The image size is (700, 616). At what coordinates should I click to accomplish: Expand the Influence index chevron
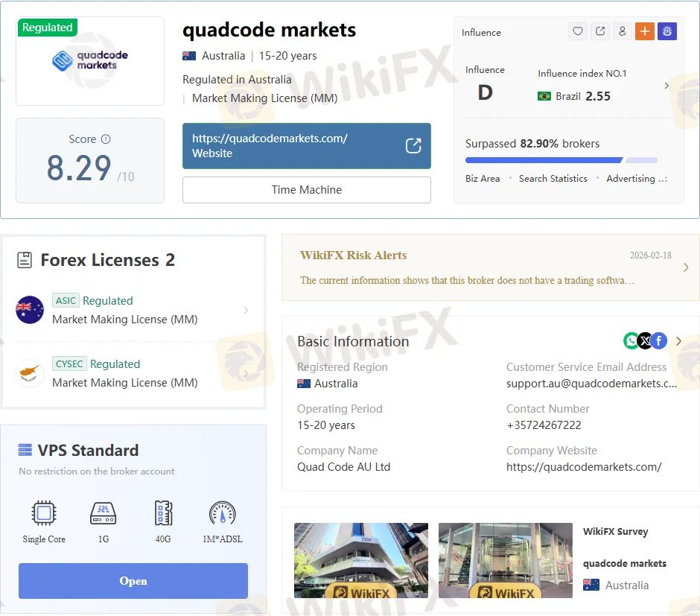[666, 86]
